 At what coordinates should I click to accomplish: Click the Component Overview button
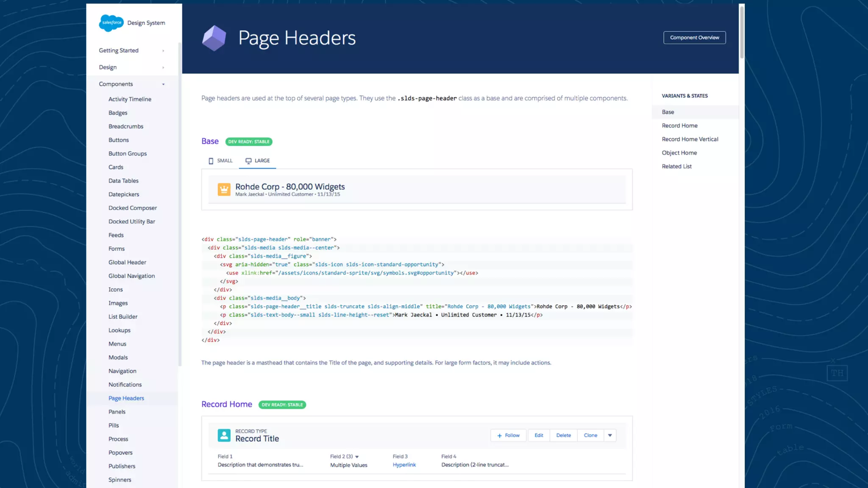(694, 38)
